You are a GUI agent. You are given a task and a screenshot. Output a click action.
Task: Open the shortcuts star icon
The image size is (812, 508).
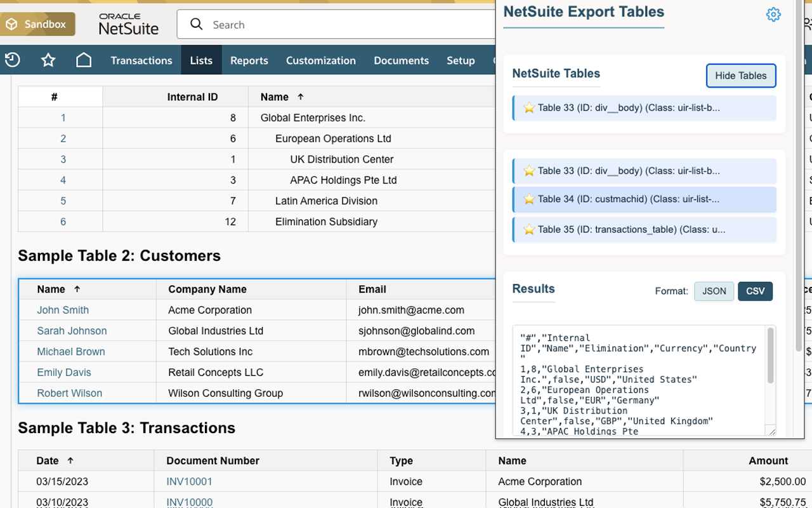point(48,60)
